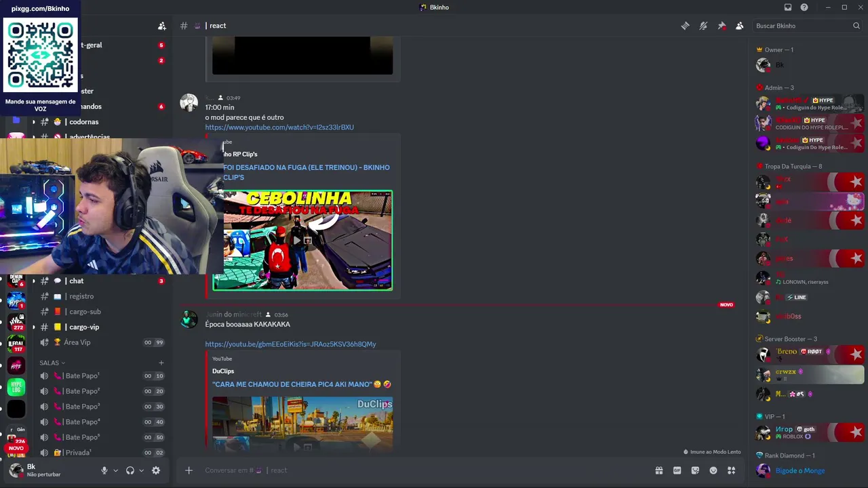Open the cargo-sub channel

pyautogui.click(x=102, y=312)
